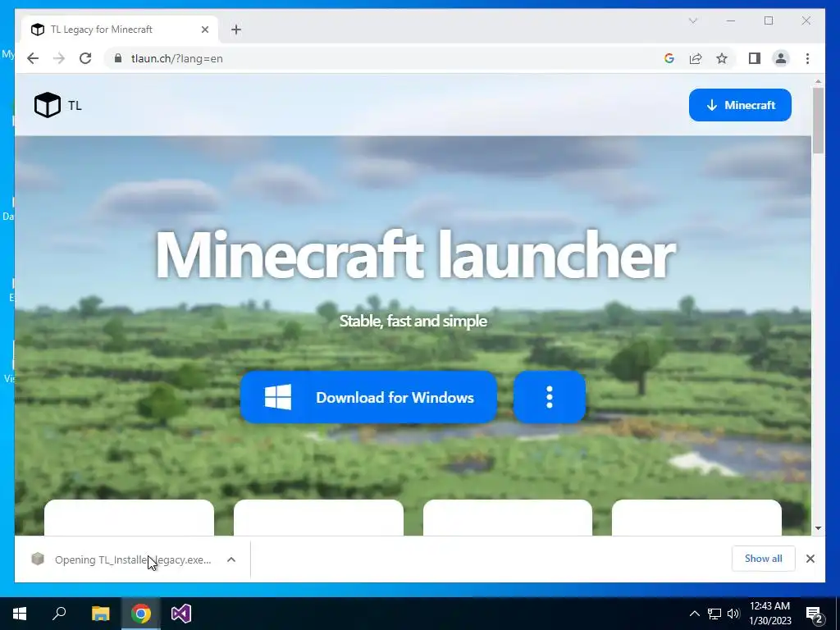Viewport: 840px width, 630px height.
Task: Open the Chrome three-dot menu
Action: tap(807, 58)
